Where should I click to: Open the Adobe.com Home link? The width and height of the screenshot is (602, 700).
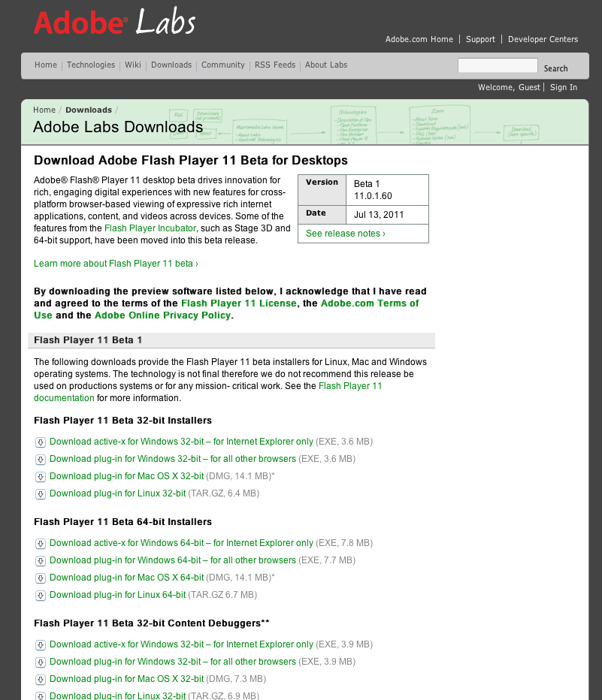[x=419, y=39]
